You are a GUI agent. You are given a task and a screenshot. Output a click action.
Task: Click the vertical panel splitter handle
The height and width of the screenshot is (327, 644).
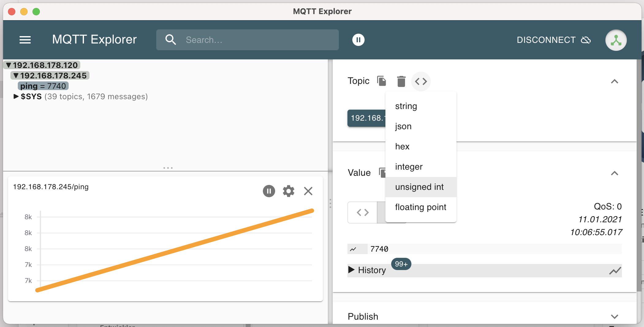point(330,203)
